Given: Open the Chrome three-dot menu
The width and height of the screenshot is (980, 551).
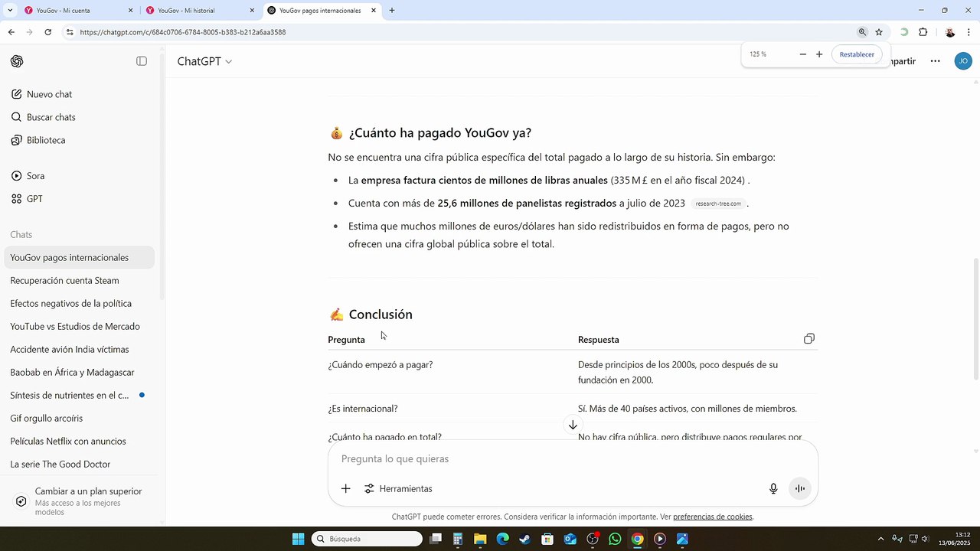Looking at the screenshot, I should (x=969, y=32).
